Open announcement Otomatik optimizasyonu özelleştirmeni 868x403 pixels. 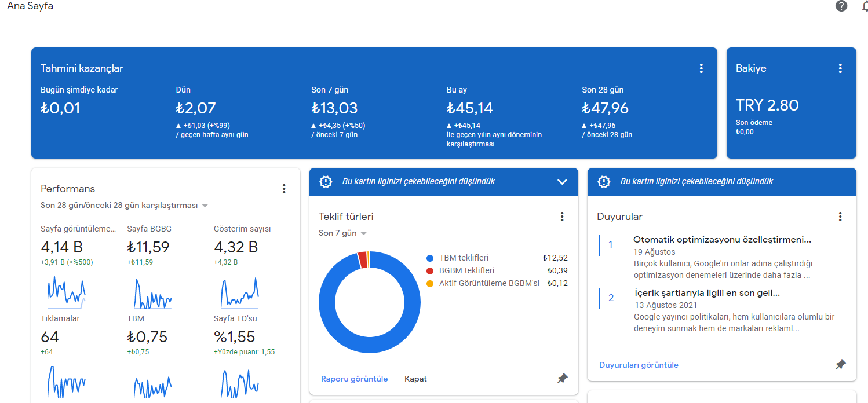(x=722, y=240)
